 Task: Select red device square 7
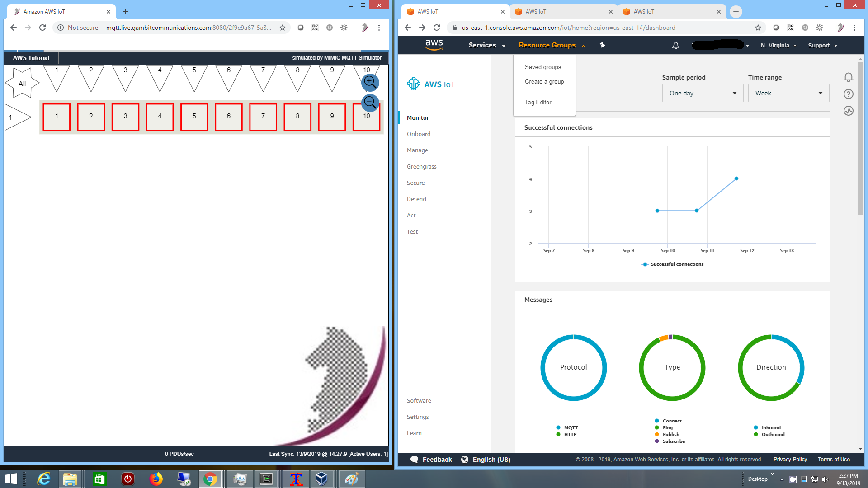(263, 117)
